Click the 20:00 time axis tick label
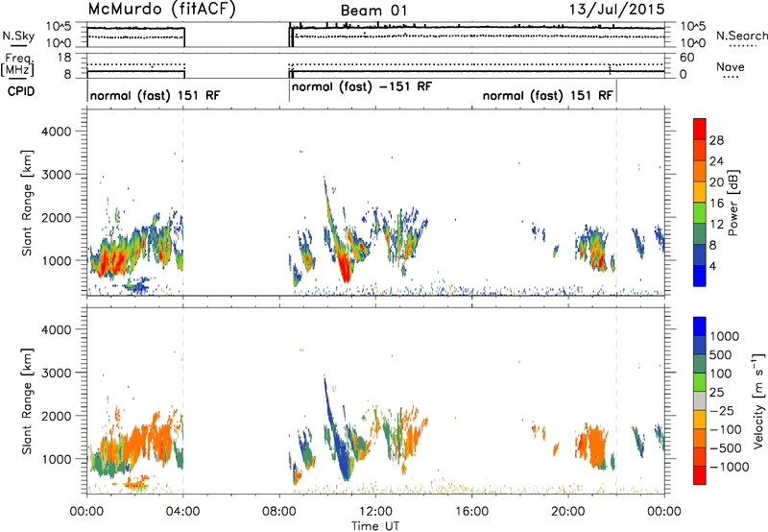The image size is (768, 532). pos(568,512)
